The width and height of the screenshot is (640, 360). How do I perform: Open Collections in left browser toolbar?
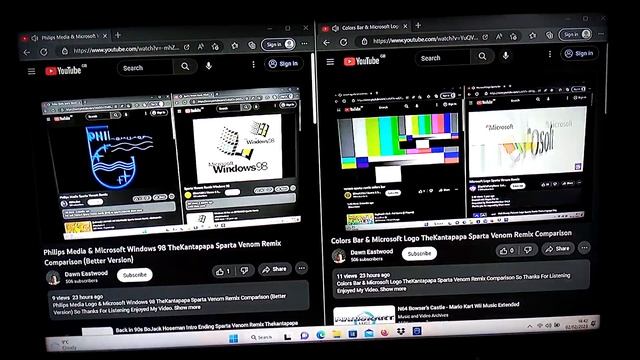click(x=252, y=45)
